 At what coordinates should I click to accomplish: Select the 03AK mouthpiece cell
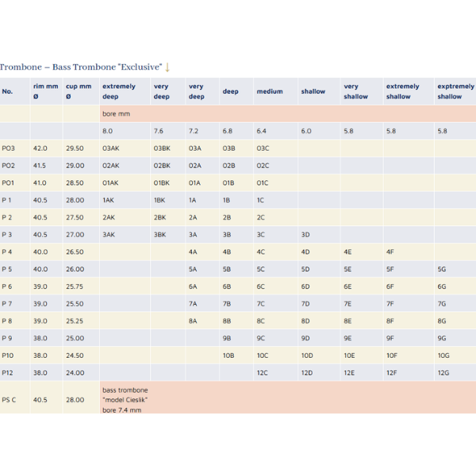tap(110, 148)
